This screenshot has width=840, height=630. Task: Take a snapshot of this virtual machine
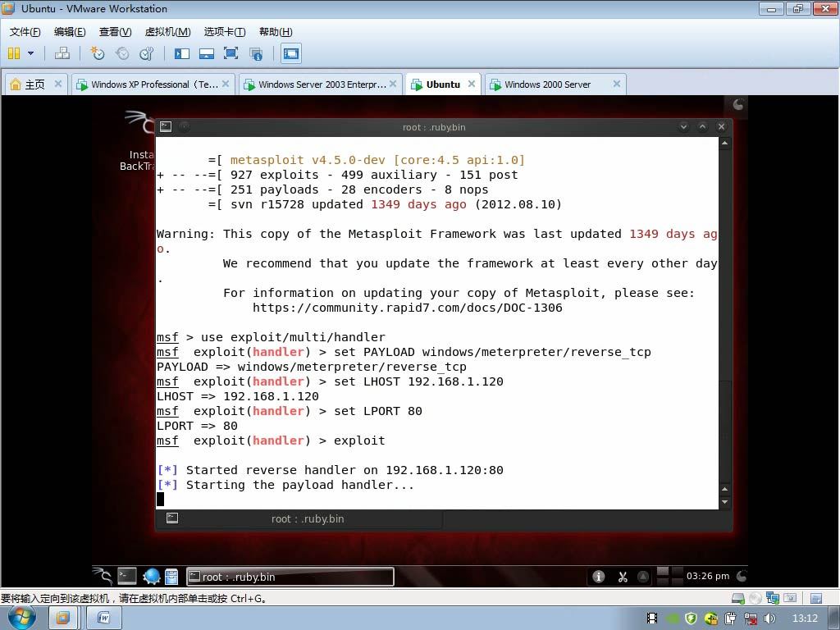click(98, 53)
